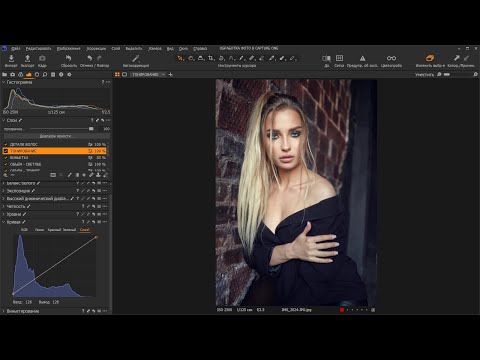Select the Зеленый curve channel tab
The height and width of the screenshot is (360, 480).
point(70,230)
